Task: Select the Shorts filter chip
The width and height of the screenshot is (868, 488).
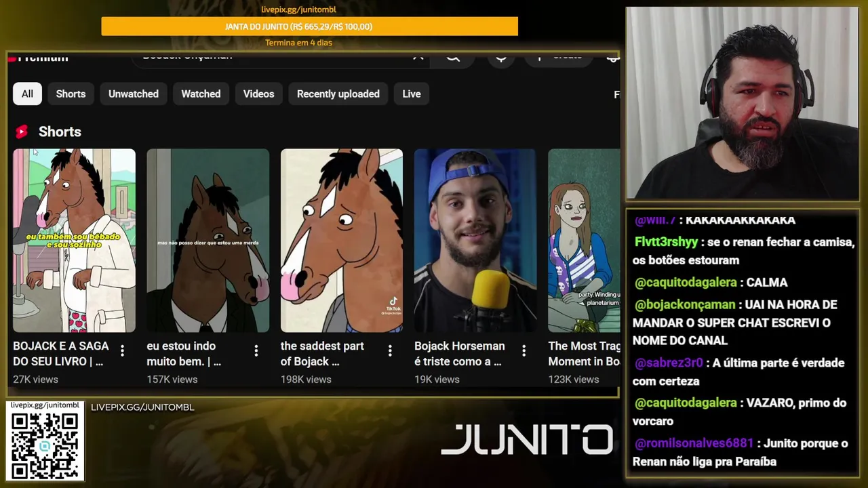Action: pyautogui.click(x=71, y=94)
